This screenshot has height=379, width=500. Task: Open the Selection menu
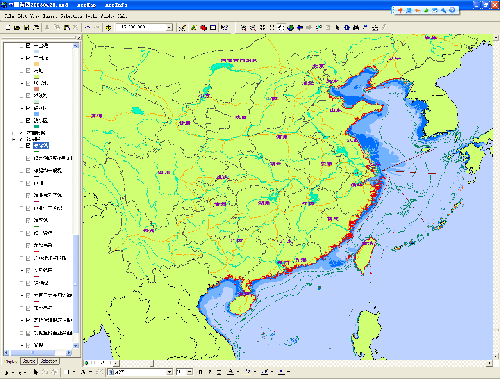(71, 16)
